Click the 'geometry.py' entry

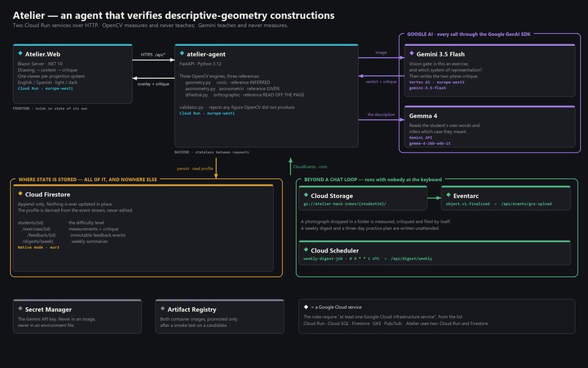point(198,83)
